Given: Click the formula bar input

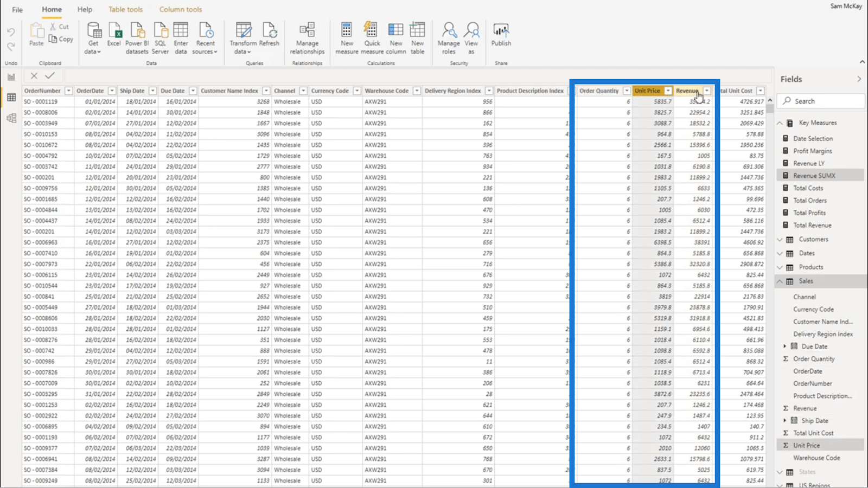Looking at the screenshot, I should click(x=418, y=76).
